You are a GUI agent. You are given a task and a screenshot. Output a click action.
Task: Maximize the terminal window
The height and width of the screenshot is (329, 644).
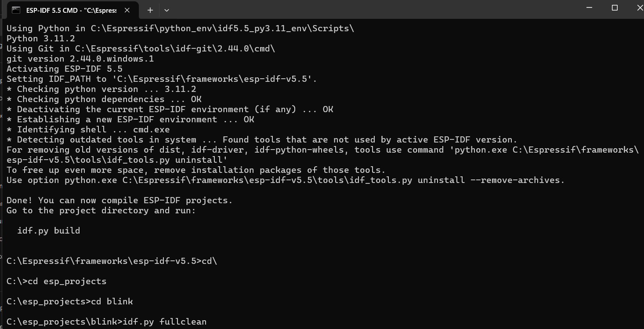(x=615, y=8)
